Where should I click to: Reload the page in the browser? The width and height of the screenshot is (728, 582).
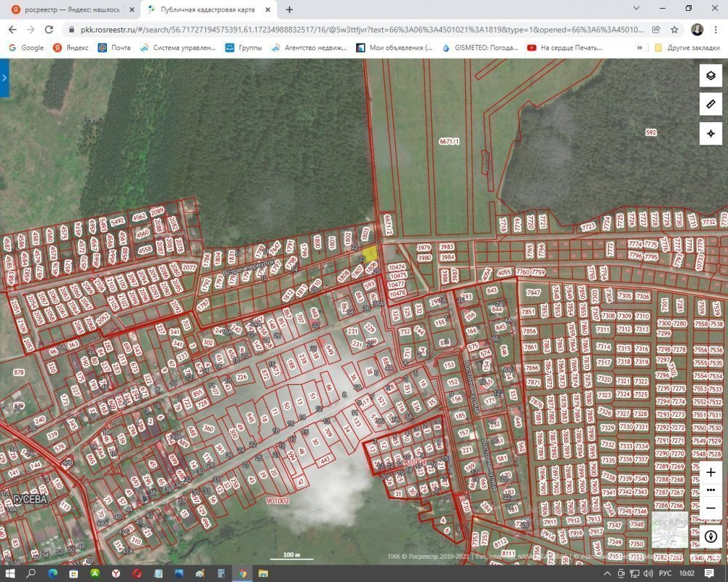click(x=49, y=30)
